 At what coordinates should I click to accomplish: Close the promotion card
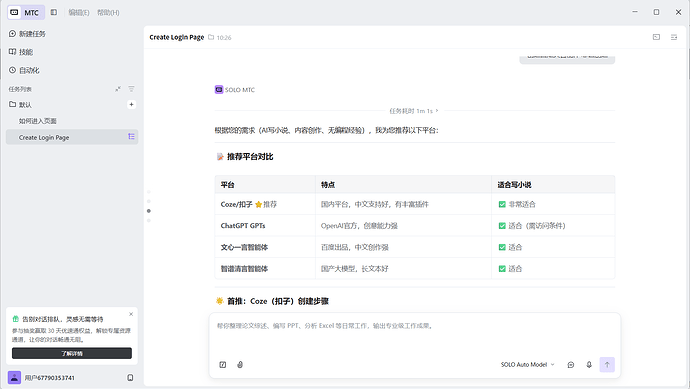[131, 314]
